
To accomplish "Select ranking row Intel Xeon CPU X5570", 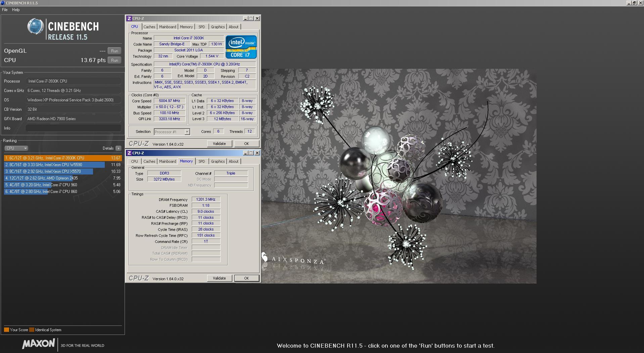I will pyautogui.click(x=62, y=171).
